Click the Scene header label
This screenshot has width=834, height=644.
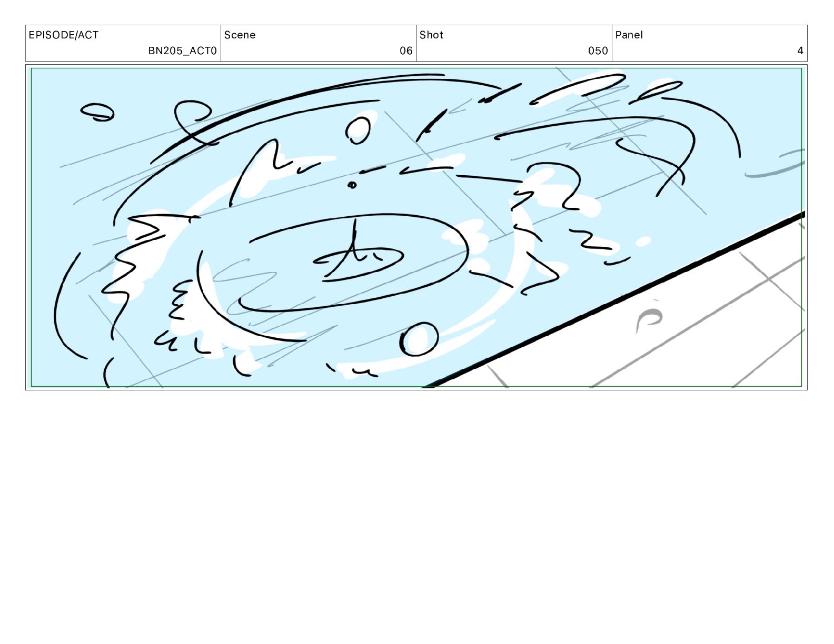point(240,35)
